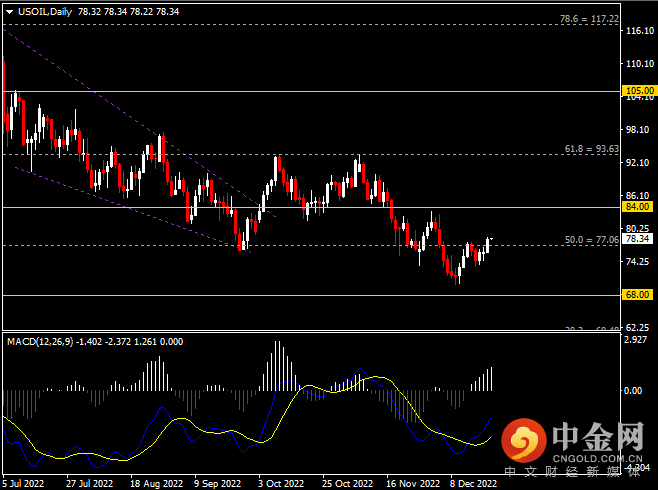Click the 2.927 MACD scale value
Screen dimensions: 658x490
pos(638,342)
